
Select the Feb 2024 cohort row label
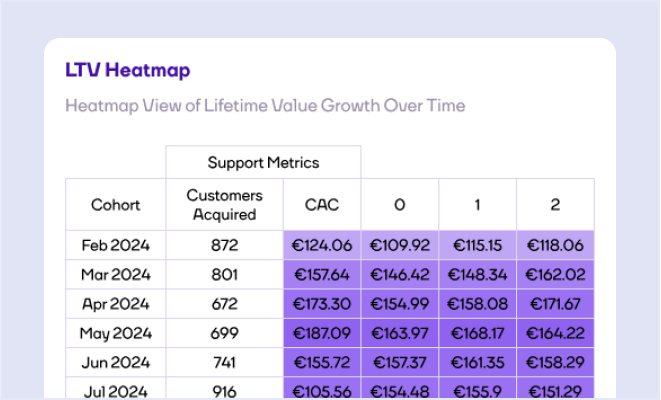[115, 244]
